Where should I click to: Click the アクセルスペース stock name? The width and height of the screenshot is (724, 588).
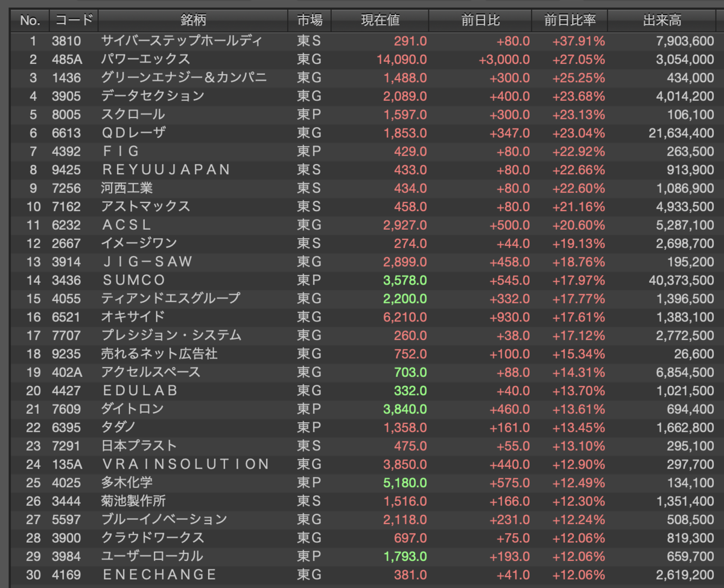pyautogui.click(x=151, y=372)
